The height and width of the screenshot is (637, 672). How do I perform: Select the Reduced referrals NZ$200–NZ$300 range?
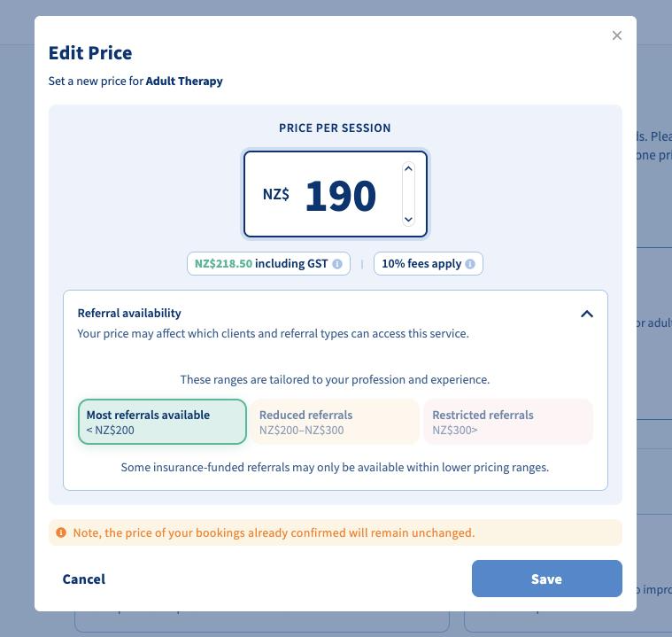[335, 422]
